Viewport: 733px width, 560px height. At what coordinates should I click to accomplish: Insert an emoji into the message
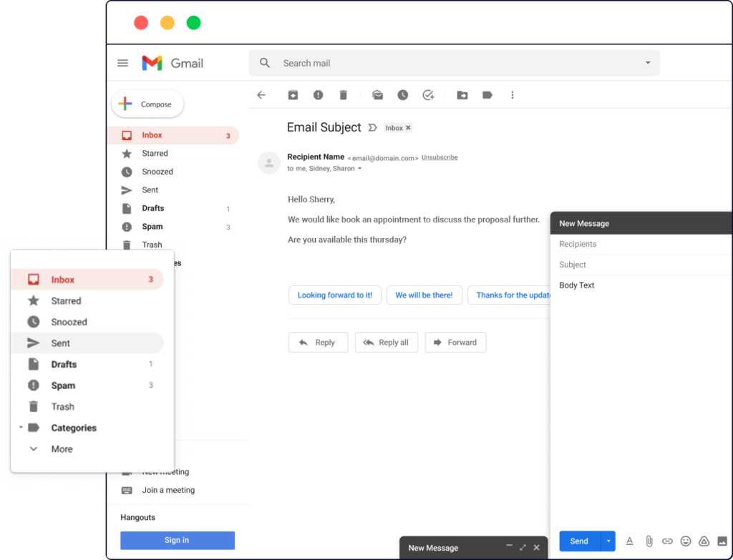(685, 541)
